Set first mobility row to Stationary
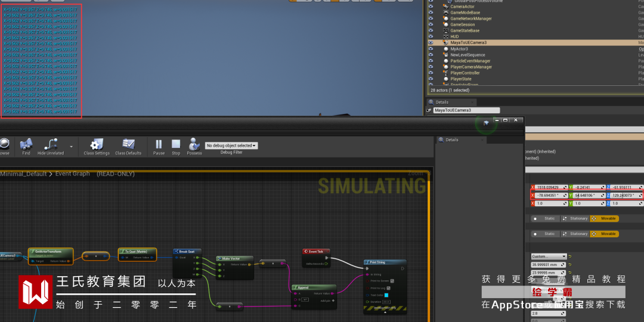The image size is (644, 322). click(x=575, y=218)
